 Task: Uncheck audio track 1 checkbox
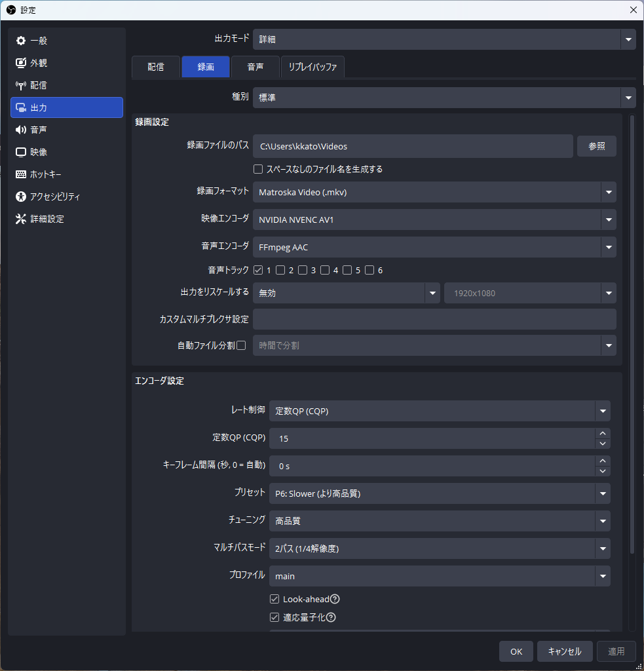click(x=258, y=270)
